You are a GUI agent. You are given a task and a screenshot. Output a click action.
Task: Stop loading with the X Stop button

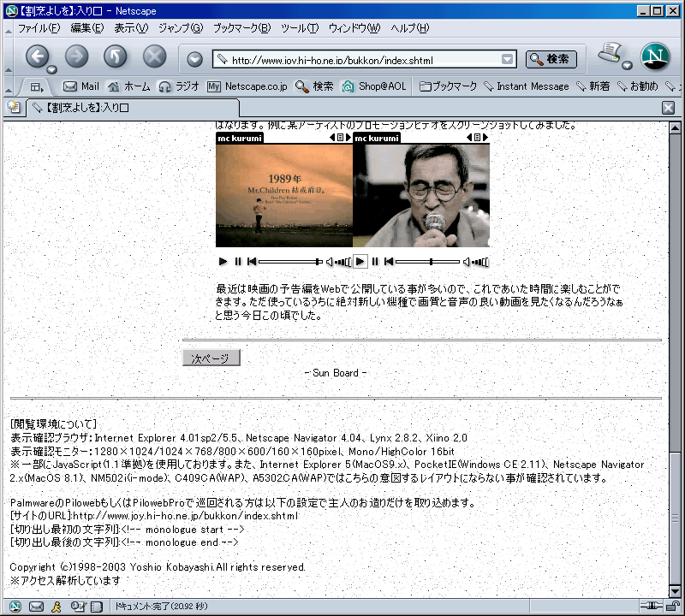click(155, 56)
